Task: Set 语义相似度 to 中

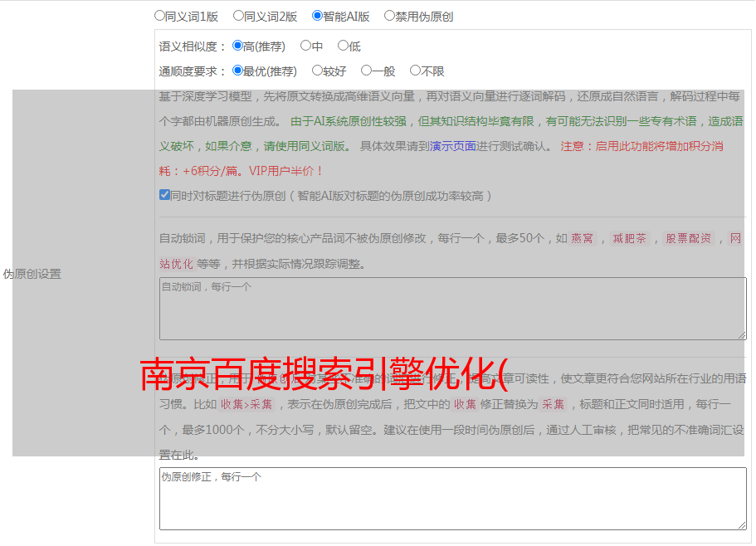Action: pos(305,46)
